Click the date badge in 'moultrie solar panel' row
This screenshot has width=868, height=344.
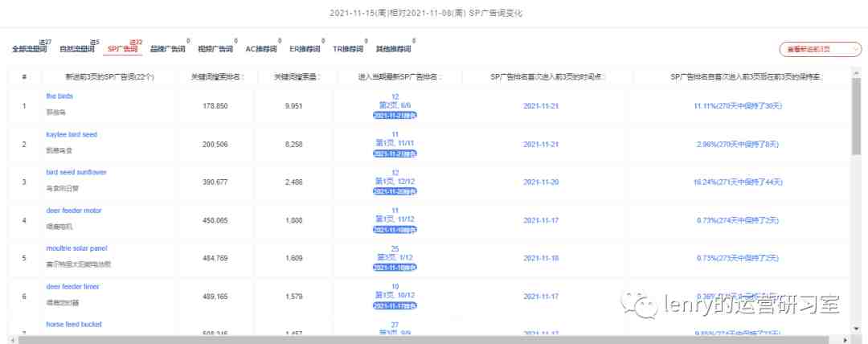point(395,268)
